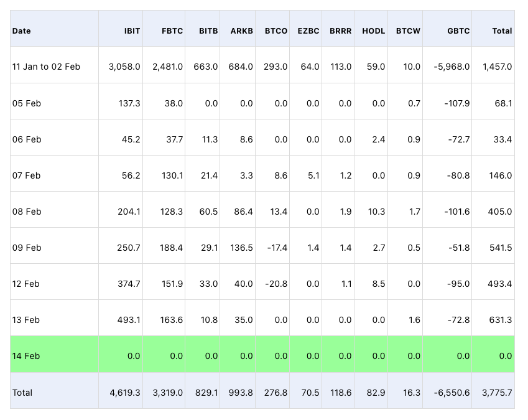Click the BITB value 11.3

[210, 139]
